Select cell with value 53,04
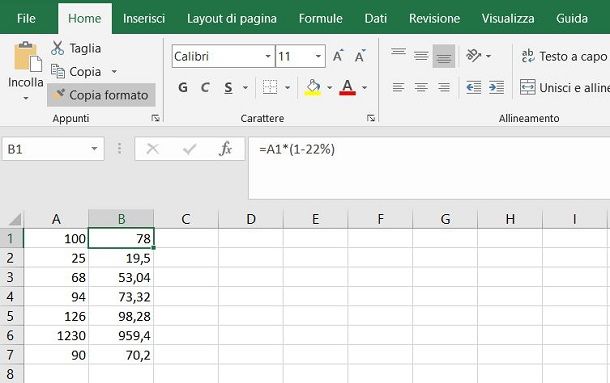This screenshot has width=610, height=383. click(121, 278)
